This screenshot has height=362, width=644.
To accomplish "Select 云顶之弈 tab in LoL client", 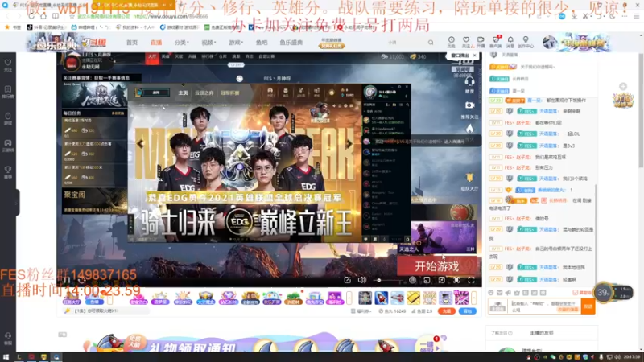I will click(204, 93).
